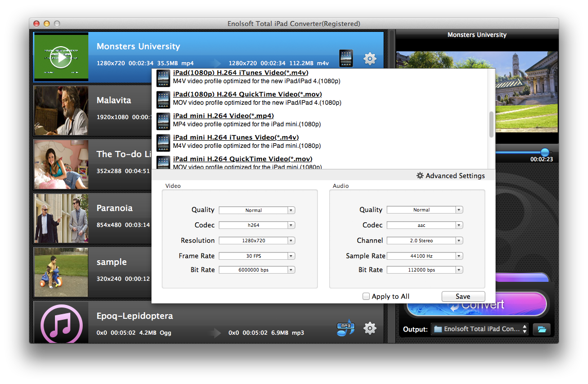Open the audio Quality dropdown
This screenshot has height=384, width=588.
pos(425,209)
